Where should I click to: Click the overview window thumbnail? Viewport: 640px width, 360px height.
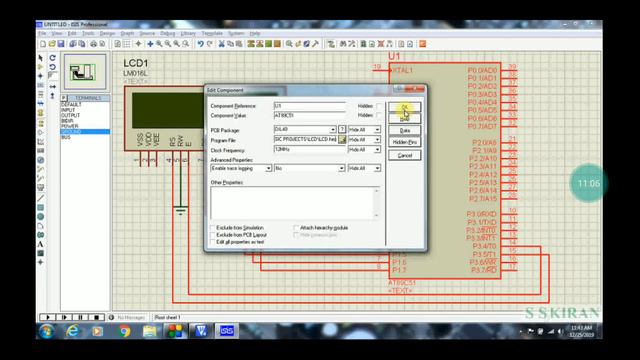coord(84,72)
